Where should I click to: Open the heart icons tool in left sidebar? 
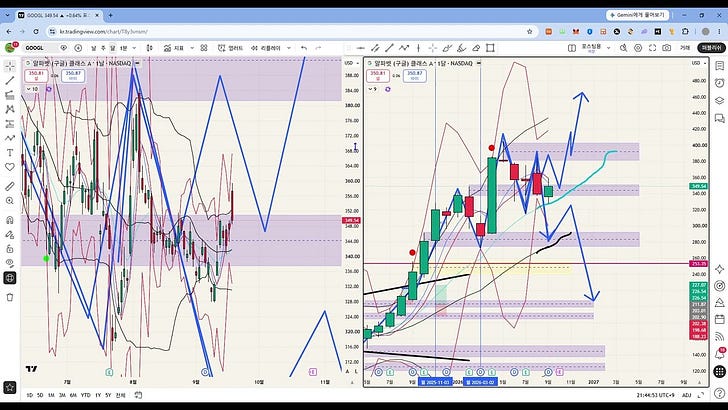[x=10, y=167]
